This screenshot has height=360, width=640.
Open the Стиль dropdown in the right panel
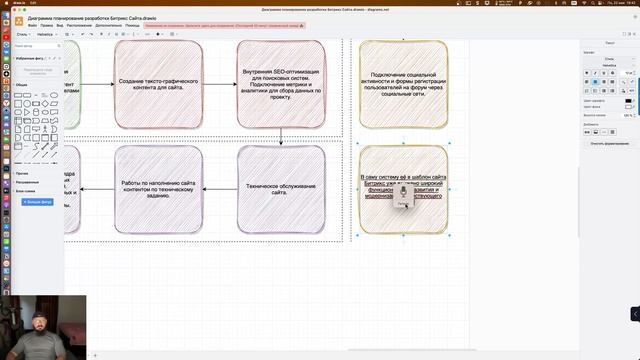[609, 59]
